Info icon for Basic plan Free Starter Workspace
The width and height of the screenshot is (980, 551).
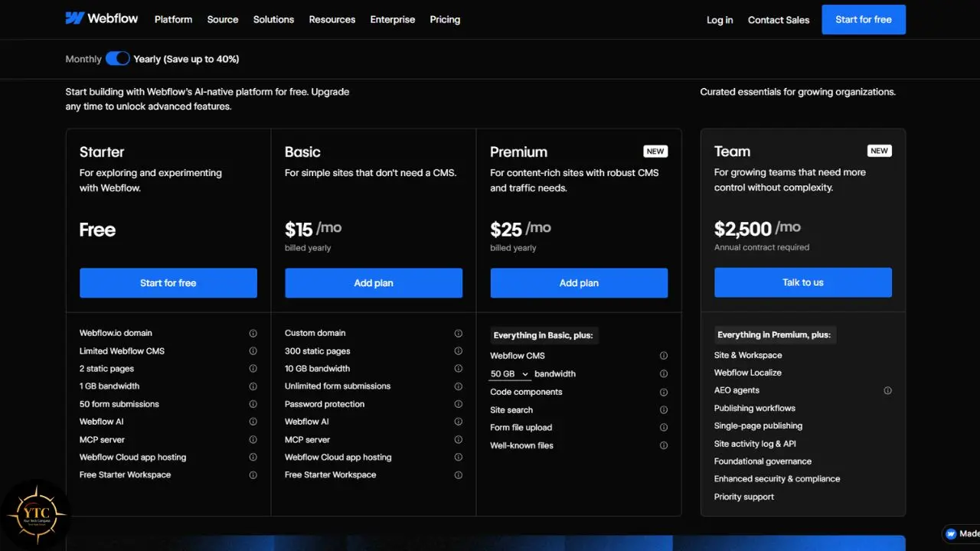[458, 475]
